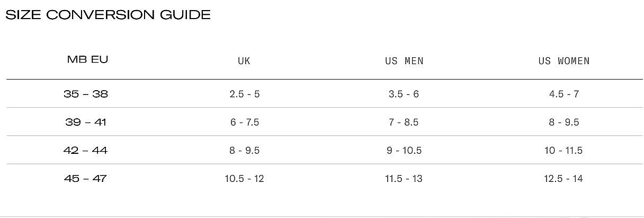Click UK size 6 - 7.5 cell
This screenshot has height=218, width=644.
click(245, 122)
